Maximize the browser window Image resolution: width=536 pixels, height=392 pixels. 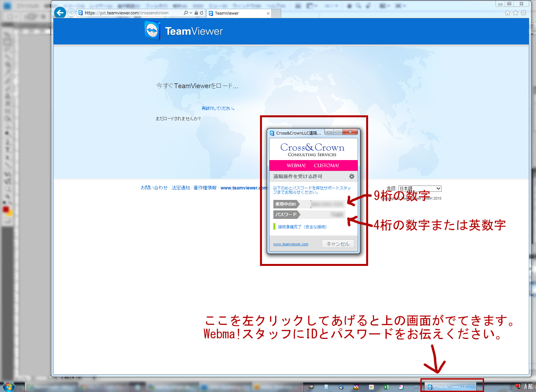pyautogui.click(x=509, y=4)
